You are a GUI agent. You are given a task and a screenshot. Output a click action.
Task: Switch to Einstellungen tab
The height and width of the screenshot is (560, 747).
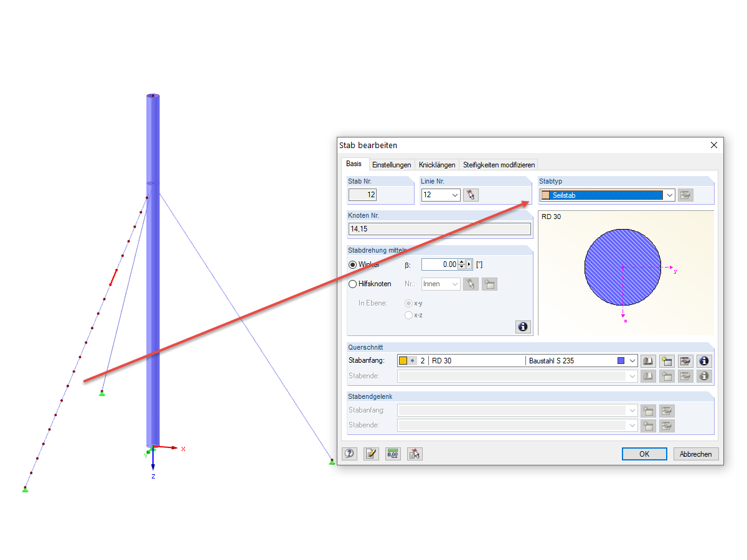coord(392,165)
